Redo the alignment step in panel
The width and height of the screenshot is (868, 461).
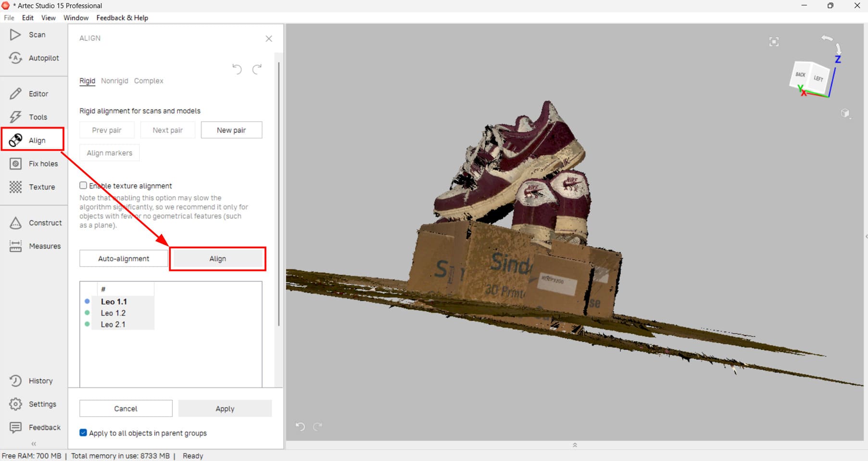[x=257, y=69]
